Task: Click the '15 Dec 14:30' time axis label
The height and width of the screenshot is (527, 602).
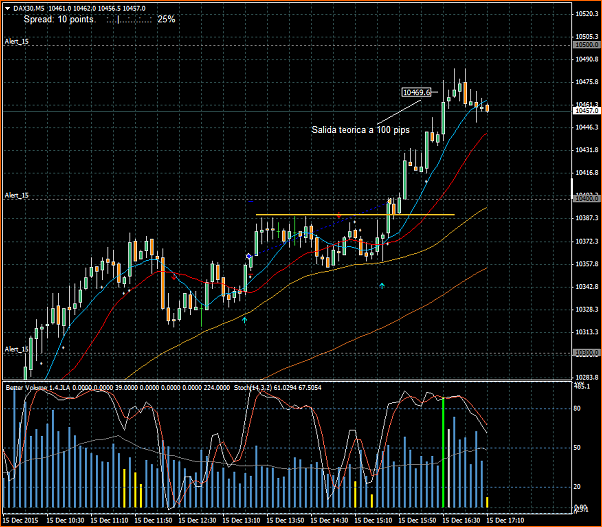Action: pyautogui.click(x=329, y=521)
